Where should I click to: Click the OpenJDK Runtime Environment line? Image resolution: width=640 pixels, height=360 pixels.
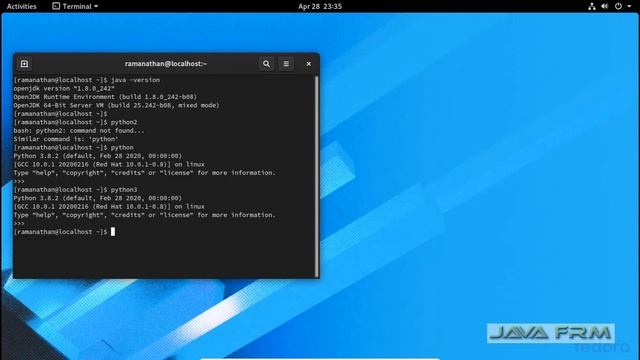[x=105, y=97]
